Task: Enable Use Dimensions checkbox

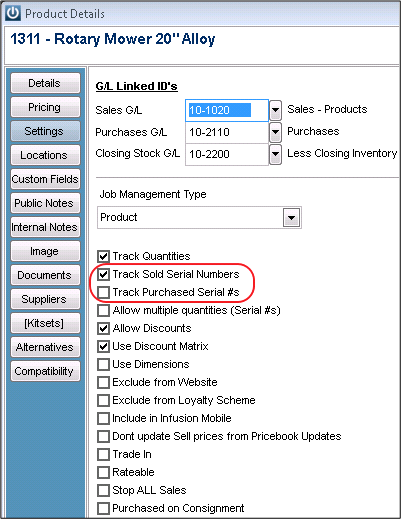Action: 103,364
